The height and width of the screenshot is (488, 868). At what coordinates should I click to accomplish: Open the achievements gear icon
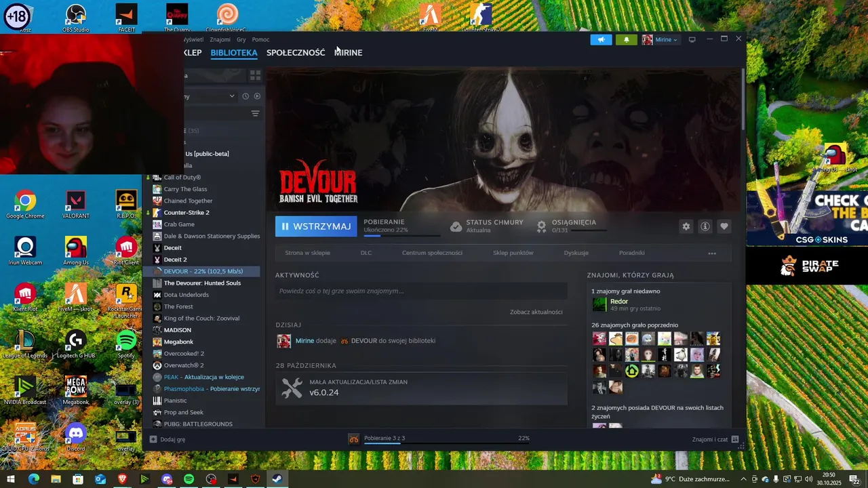(x=541, y=226)
